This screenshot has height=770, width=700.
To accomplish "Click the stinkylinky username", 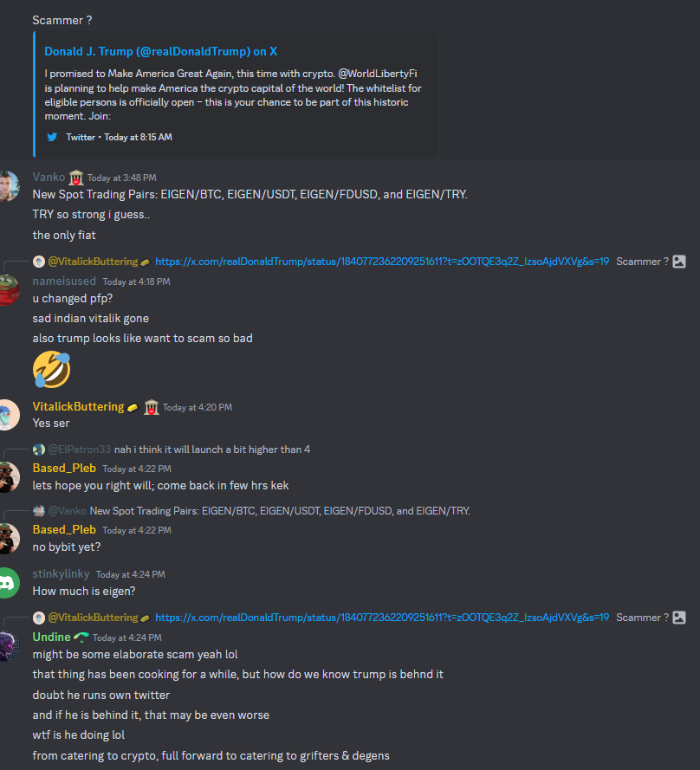I will click(x=61, y=574).
